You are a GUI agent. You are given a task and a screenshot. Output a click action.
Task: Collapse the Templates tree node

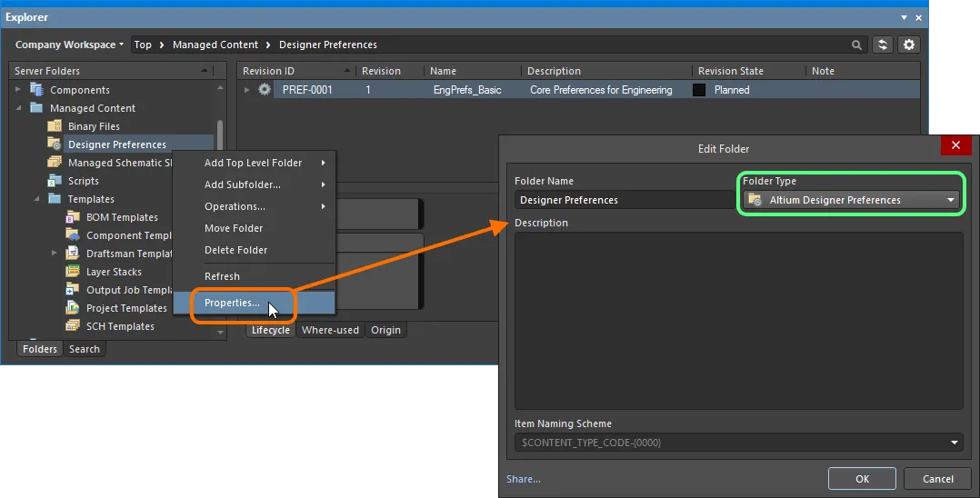[36, 199]
